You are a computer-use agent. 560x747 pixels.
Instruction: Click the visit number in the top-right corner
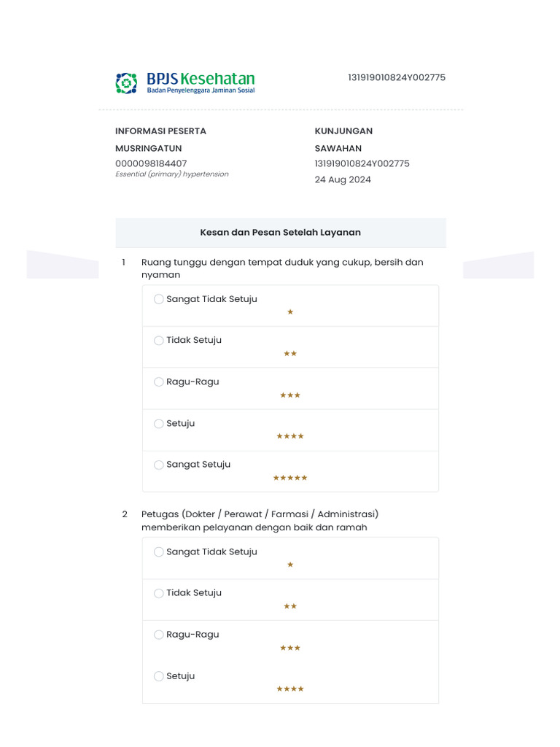397,77
